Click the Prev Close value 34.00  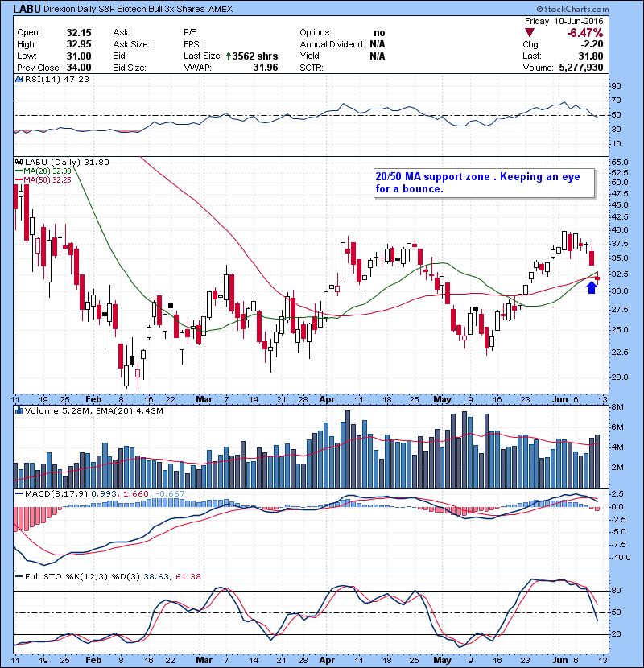coord(79,68)
